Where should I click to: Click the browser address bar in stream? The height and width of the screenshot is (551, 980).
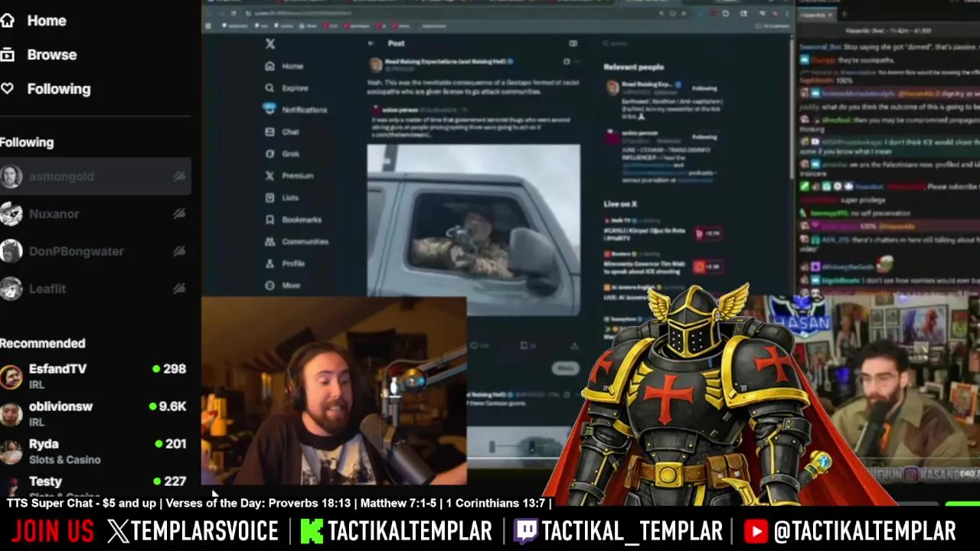tap(459, 13)
